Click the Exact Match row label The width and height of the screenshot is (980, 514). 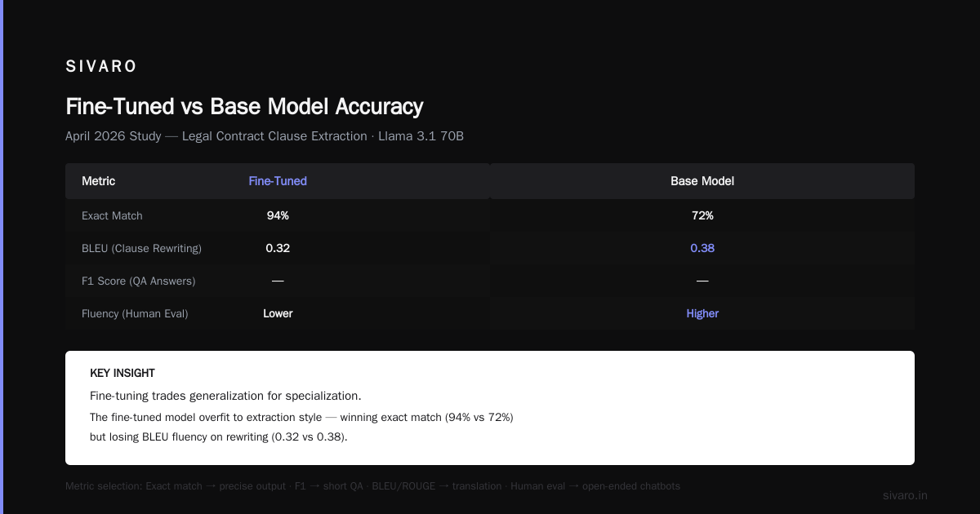(x=112, y=215)
